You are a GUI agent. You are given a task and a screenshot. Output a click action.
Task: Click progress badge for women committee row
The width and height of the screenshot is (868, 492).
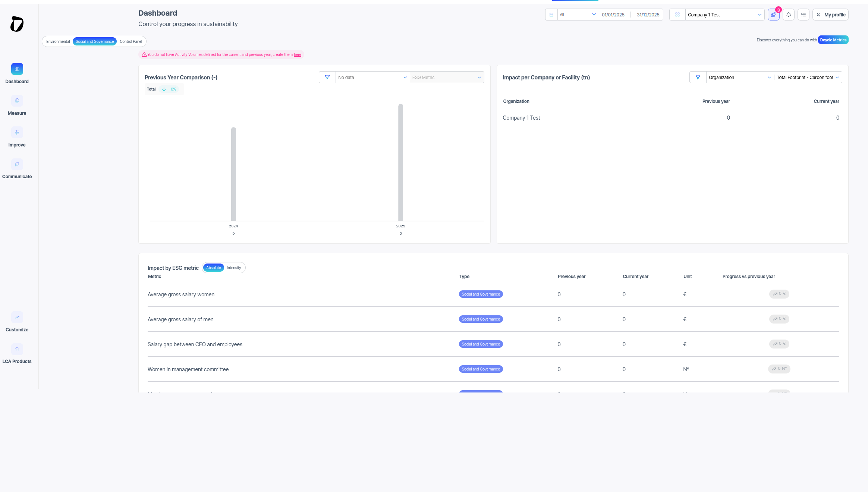(x=779, y=369)
